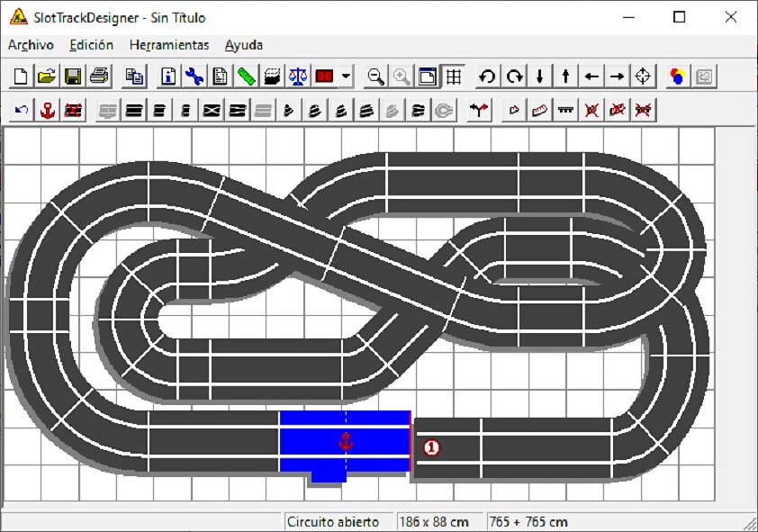Zoom out with the minus magnifier
This screenshot has width=758, height=532.
(375, 77)
